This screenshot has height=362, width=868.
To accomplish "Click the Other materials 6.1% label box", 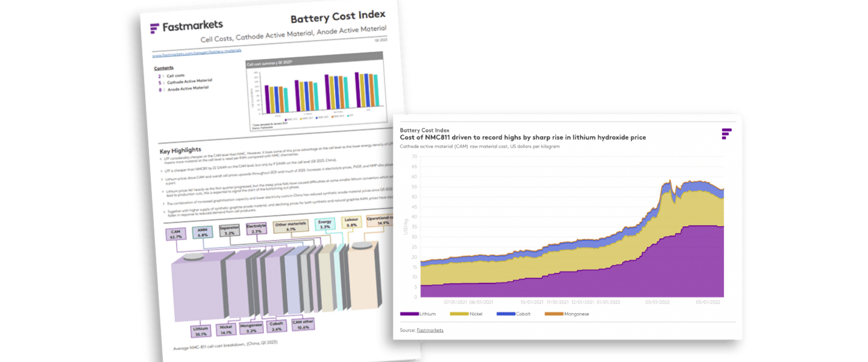I will click(x=291, y=226).
